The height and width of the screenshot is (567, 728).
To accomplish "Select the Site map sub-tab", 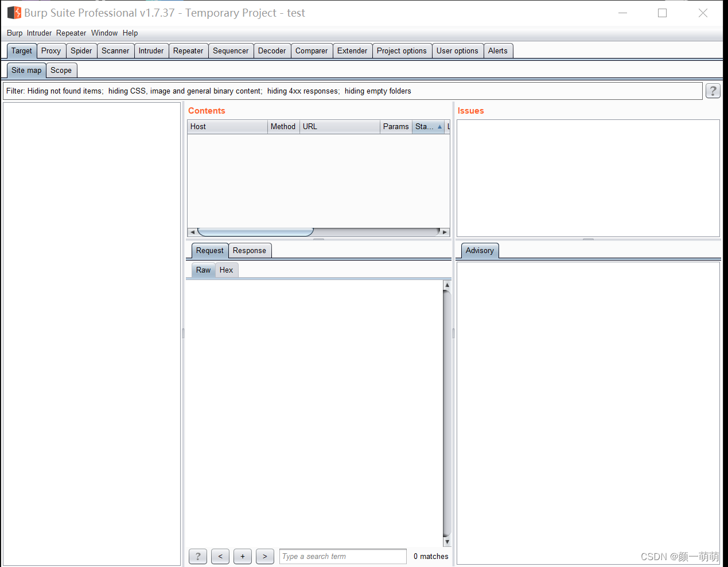I will click(x=26, y=70).
